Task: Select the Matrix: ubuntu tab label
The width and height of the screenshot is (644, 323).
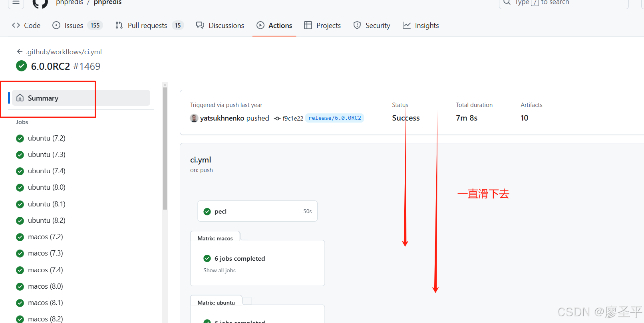Action: click(x=216, y=303)
